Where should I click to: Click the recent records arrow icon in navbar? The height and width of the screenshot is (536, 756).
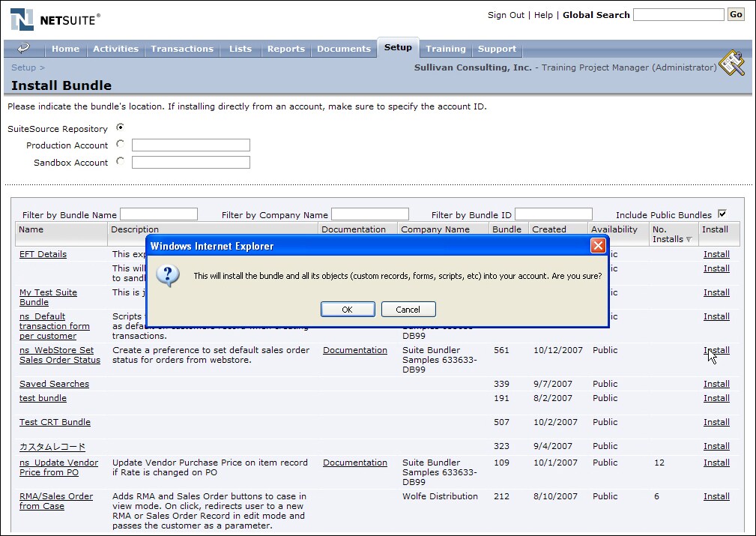pyautogui.click(x=24, y=48)
